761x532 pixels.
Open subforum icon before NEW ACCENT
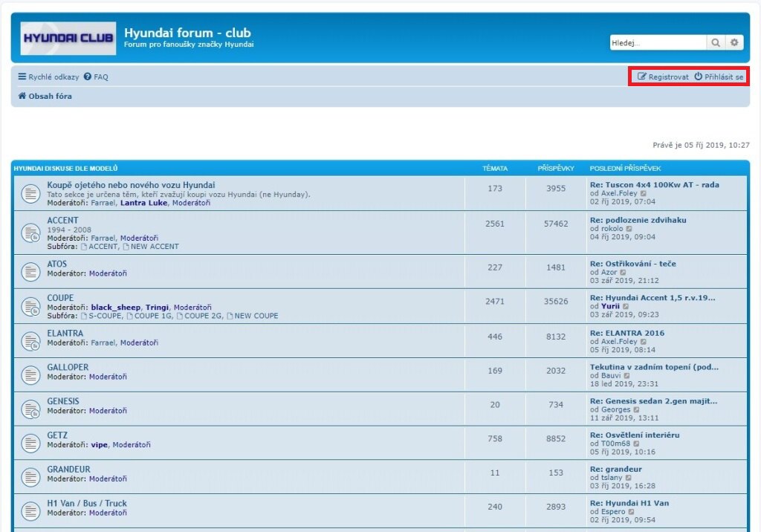(x=126, y=247)
